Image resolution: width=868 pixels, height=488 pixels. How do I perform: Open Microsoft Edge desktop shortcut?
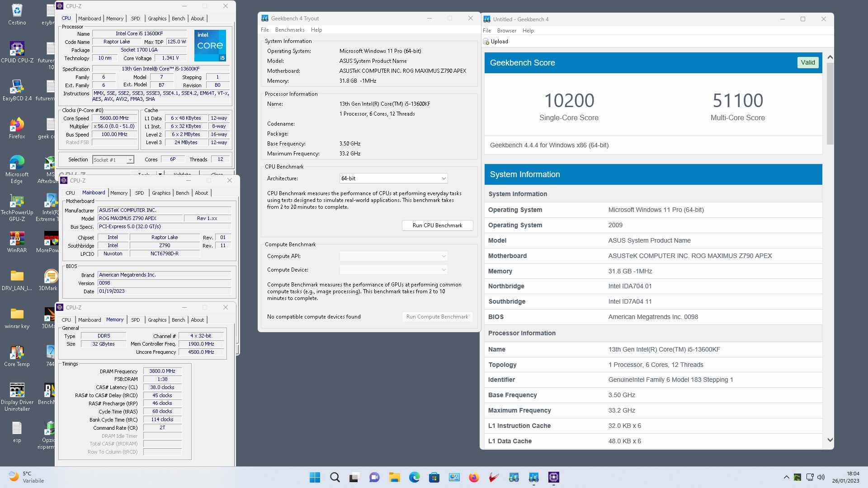coord(17,169)
